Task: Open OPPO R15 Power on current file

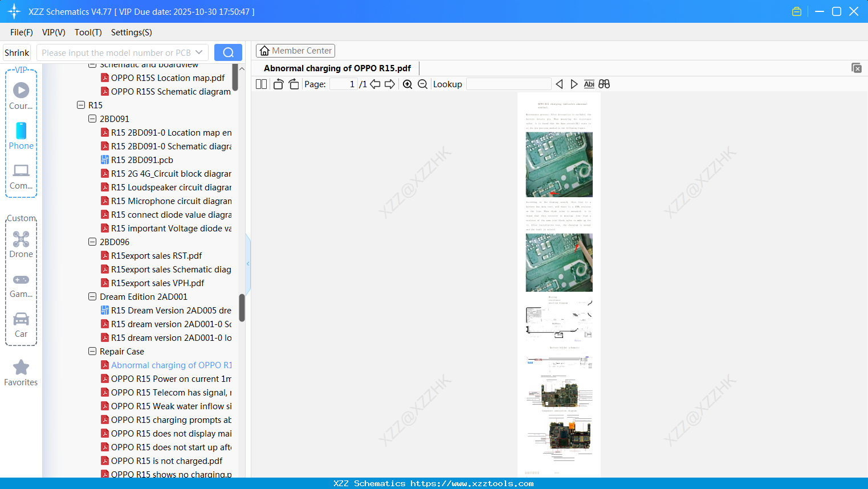Action: (x=166, y=378)
